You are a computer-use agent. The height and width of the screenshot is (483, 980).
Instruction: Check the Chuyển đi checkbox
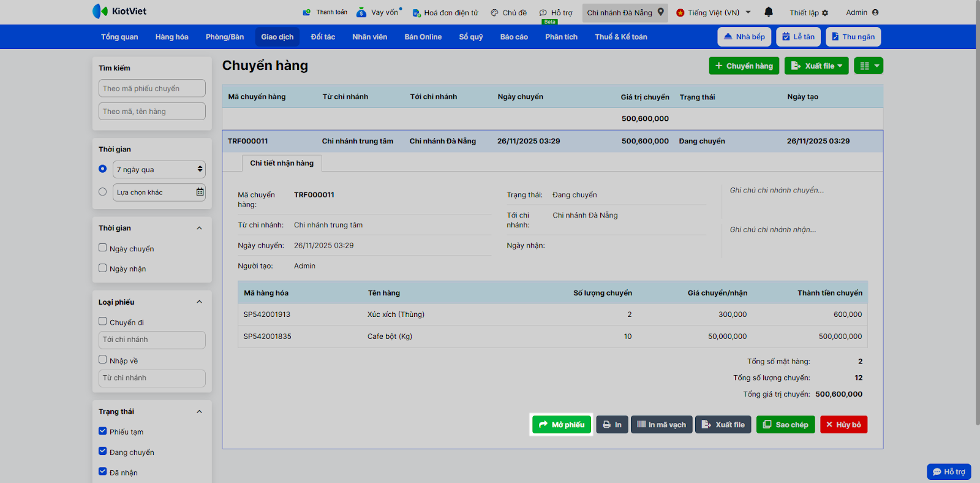(x=102, y=321)
